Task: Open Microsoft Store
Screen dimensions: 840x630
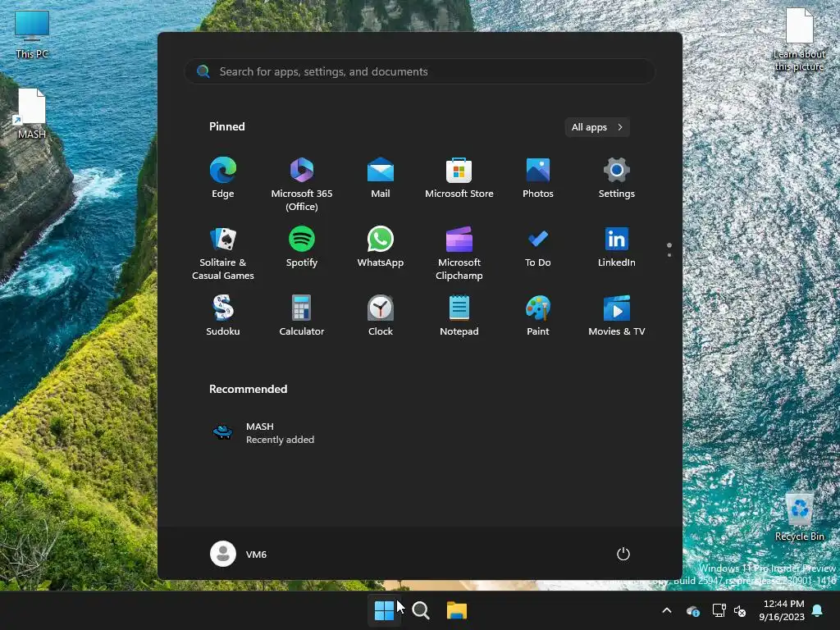Action: coord(459,178)
